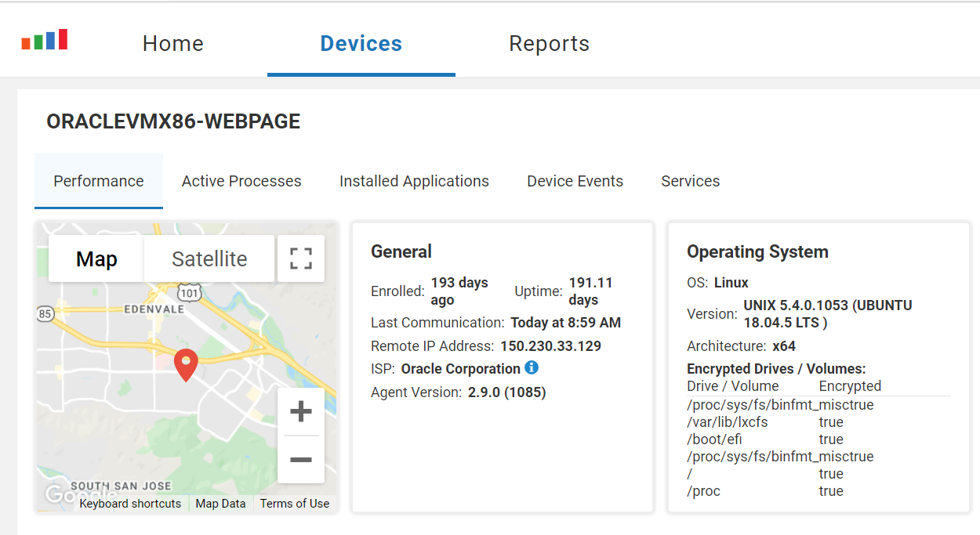Image resolution: width=980 pixels, height=535 pixels.
Task: Click the Oracle Corporation ISP name
Action: 461,368
